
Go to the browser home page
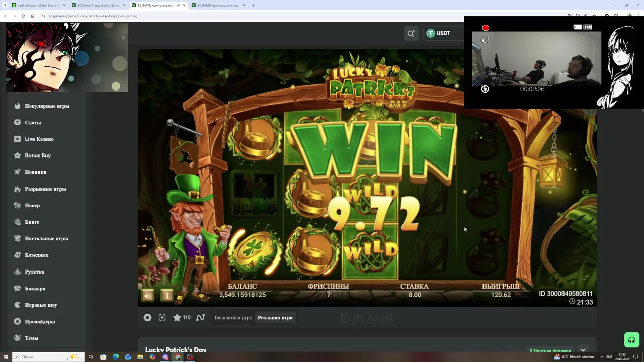point(33,16)
